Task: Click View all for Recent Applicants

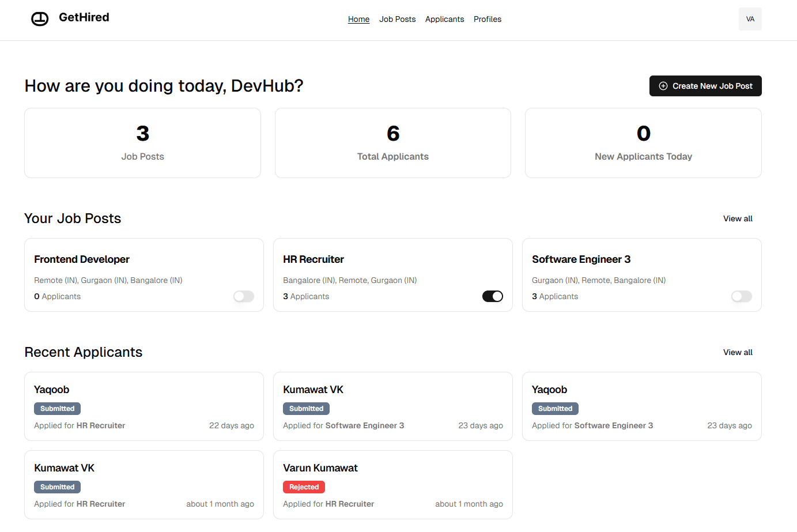Action: point(738,352)
